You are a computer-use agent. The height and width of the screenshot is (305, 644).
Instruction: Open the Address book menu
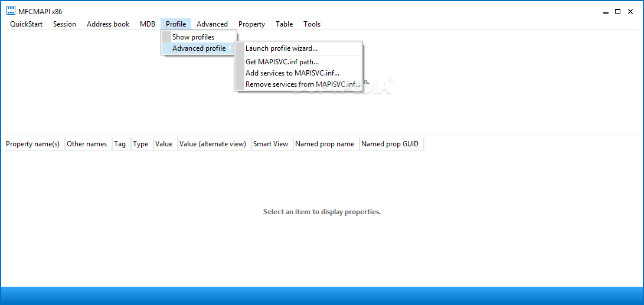[x=108, y=24]
